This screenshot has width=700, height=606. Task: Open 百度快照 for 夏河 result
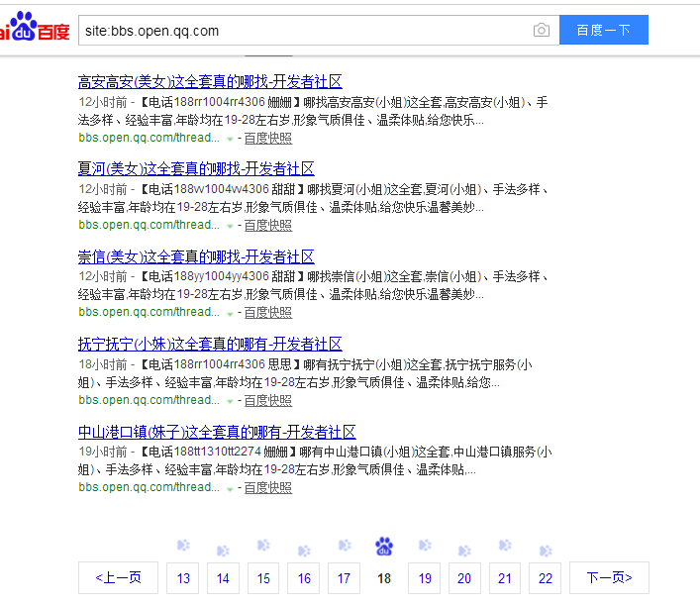[x=268, y=225]
